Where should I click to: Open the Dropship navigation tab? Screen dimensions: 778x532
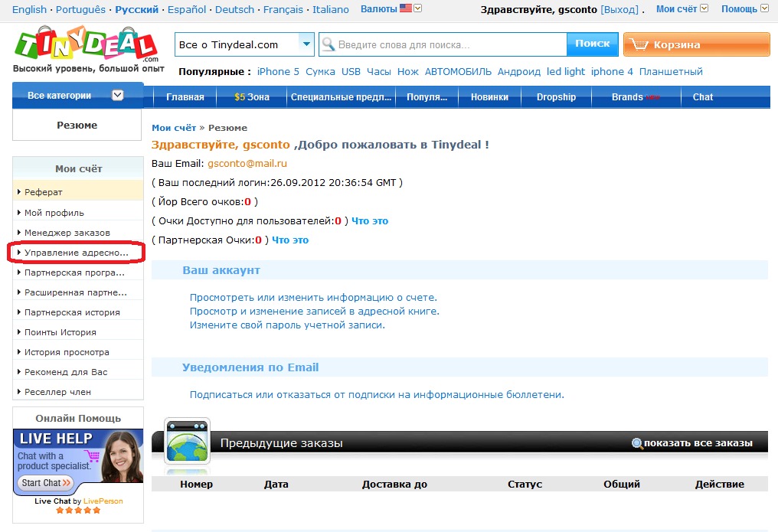(x=556, y=97)
